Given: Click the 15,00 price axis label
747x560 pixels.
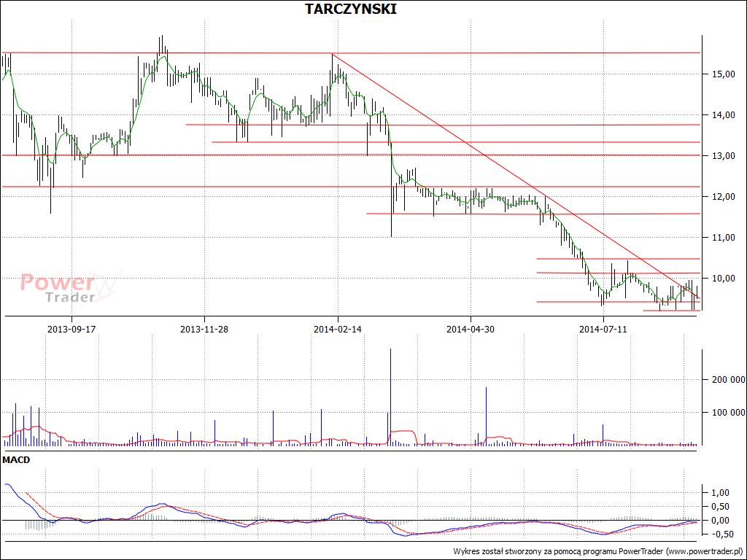Looking at the screenshot, I should (x=723, y=74).
